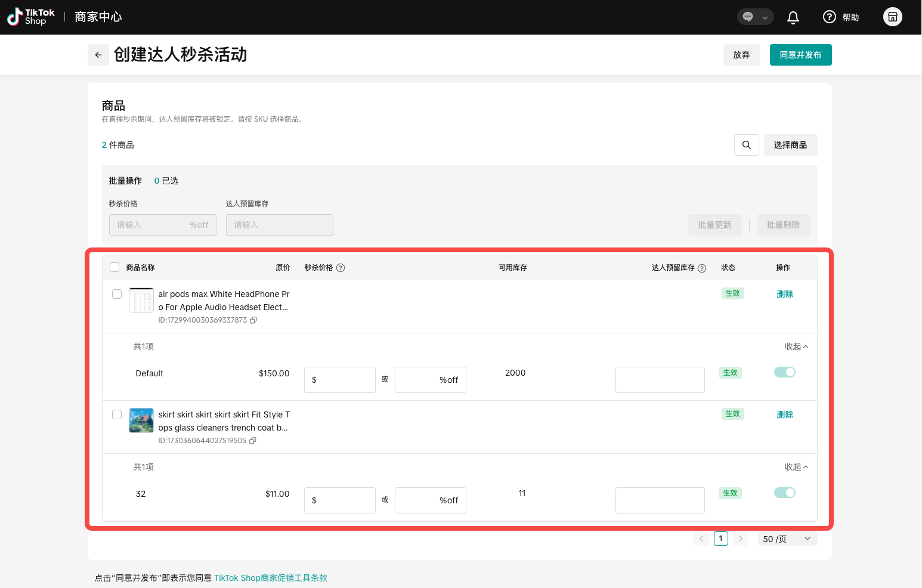922x588 pixels.
Task: Copy the air pods product ID
Action: point(253,320)
